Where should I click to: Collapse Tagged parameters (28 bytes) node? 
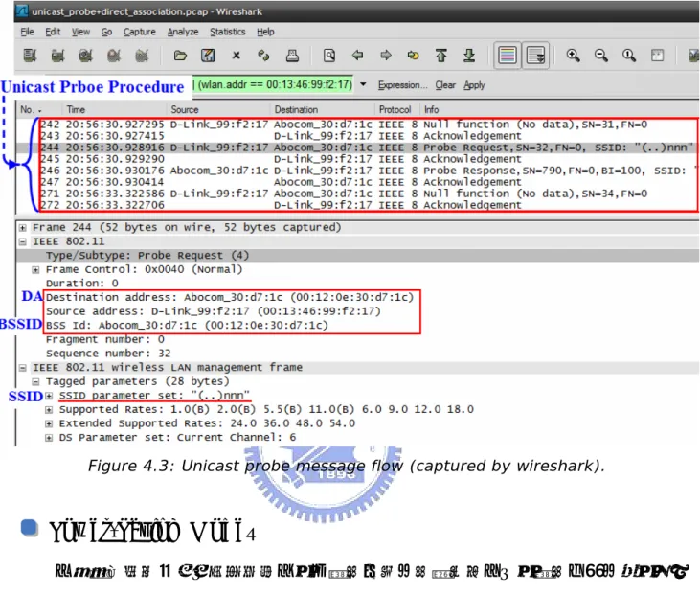pyautogui.click(x=35, y=382)
